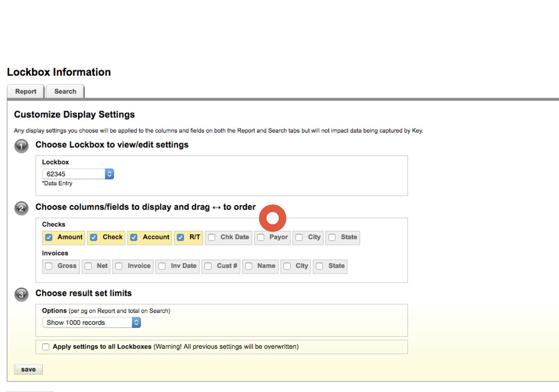
Task: Uncheck the Check column option
Action: click(x=94, y=237)
